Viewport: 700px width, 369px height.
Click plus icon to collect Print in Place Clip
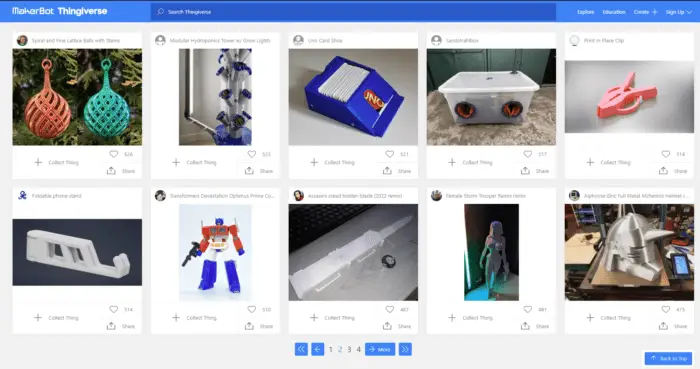(590, 162)
